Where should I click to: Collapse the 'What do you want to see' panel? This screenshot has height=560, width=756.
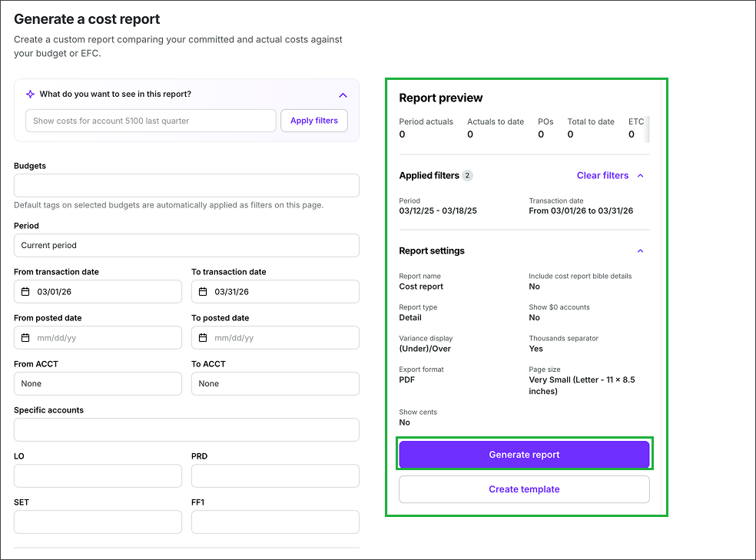pyautogui.click(x=343, y=95)
